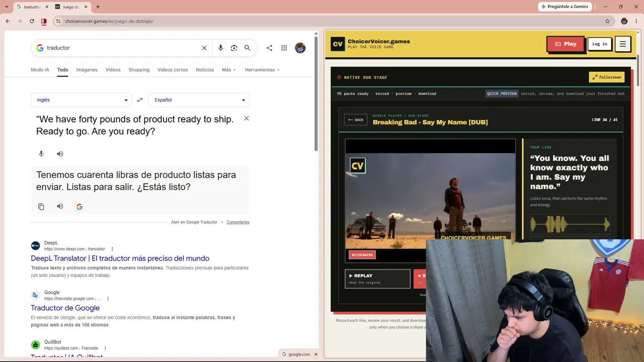
Task: Click the 'Pregúntale a Gemini' button
Action: click(563, 7)
